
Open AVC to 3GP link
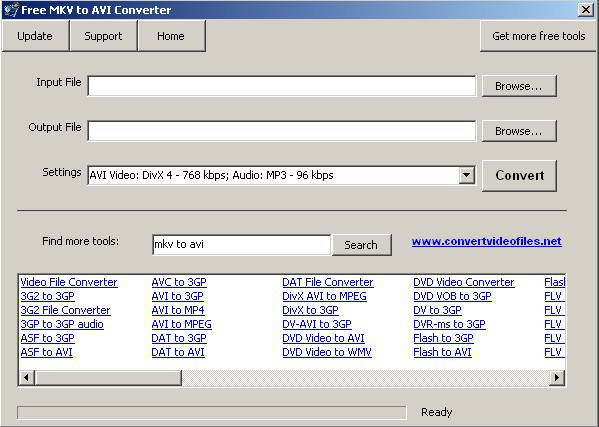coord(179,282)
